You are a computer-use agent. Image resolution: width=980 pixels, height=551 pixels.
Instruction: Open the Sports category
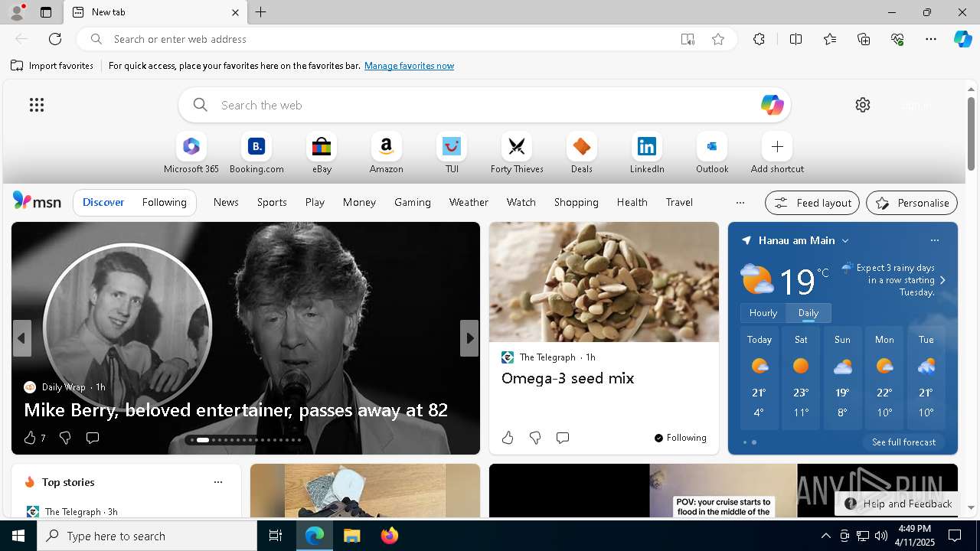pos(272,202)
